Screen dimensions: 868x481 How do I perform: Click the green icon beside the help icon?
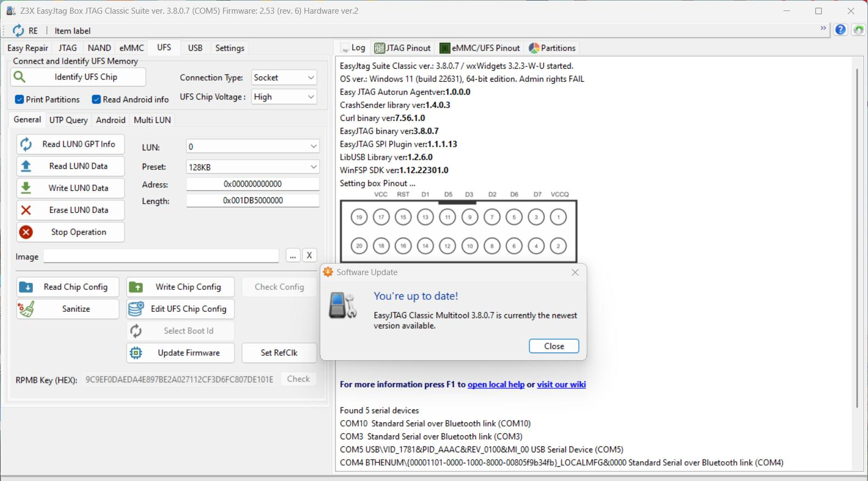pyautogui.click(x=858, y=30)
